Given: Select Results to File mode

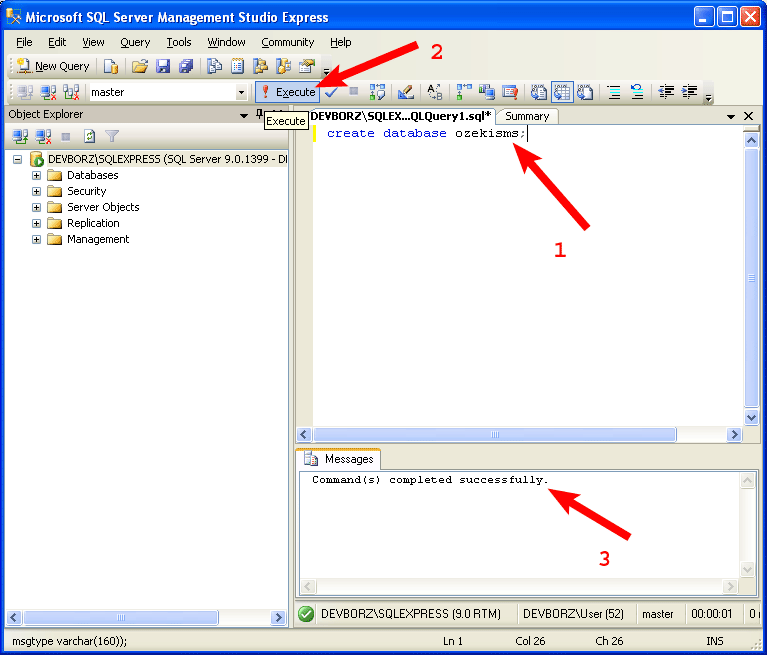Looking at the screenshot, I should pyautogui.click(x=585, y=92).
